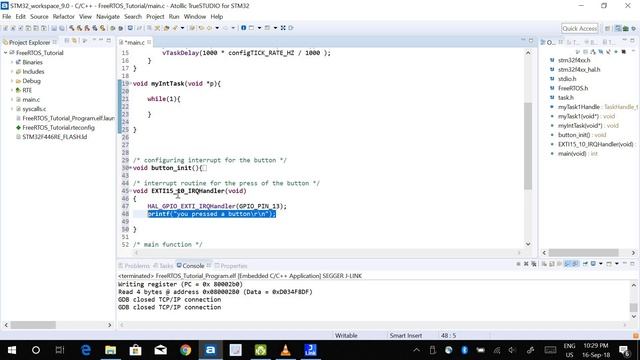Maximize the editor area

click(x=531, y=40)
